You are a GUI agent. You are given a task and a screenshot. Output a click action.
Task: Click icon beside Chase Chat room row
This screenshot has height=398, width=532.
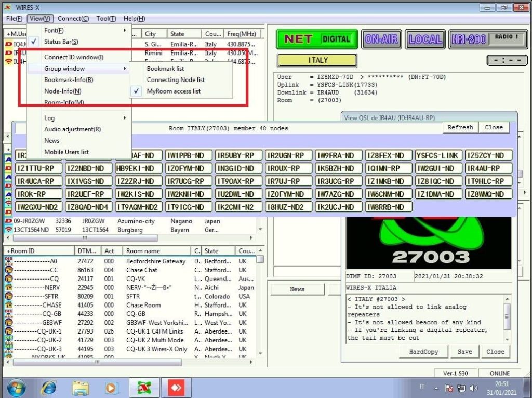8,270
